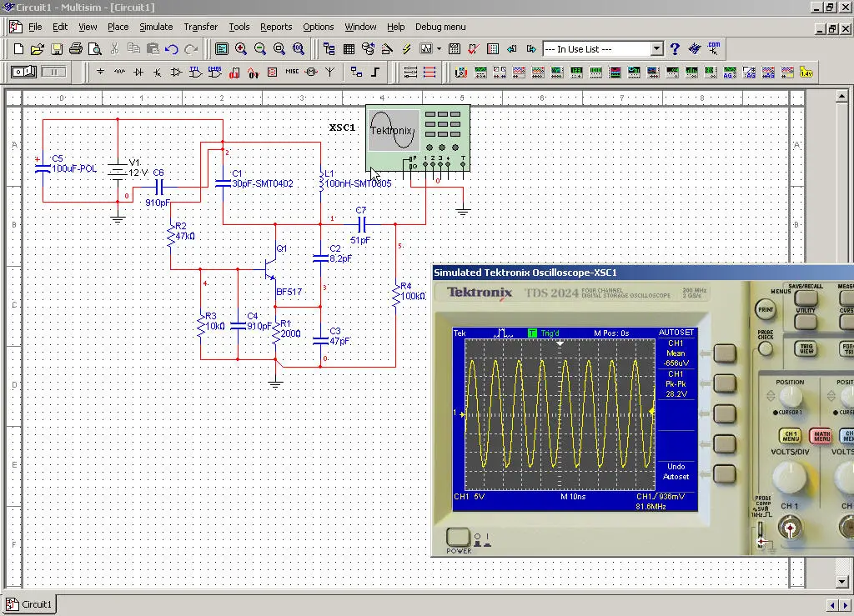Screen dimensions: 854x616
Task: Select transistor Q1 BF517 on the schematic
Action: 271,268
